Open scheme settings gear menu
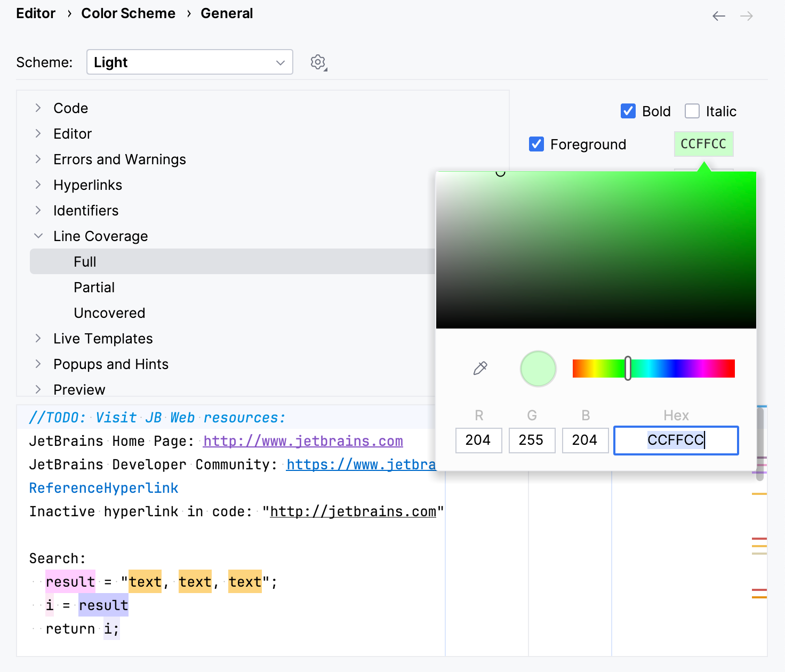The width and height of the screenshot is (785, 672). (x=318, y=62)
